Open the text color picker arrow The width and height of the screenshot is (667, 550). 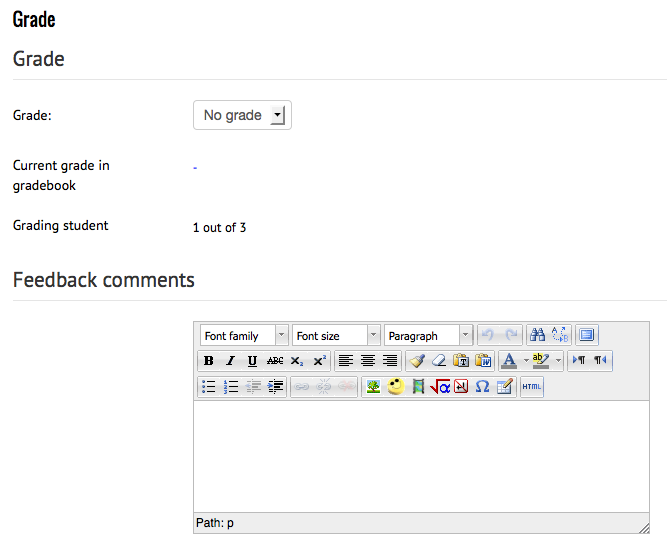526,361
